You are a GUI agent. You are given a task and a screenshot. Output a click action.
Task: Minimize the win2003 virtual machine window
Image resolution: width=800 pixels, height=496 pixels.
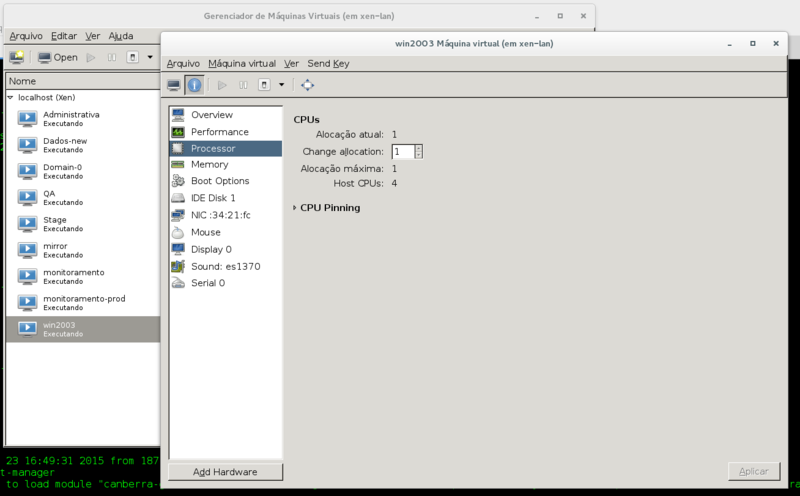tap(730, 44)
